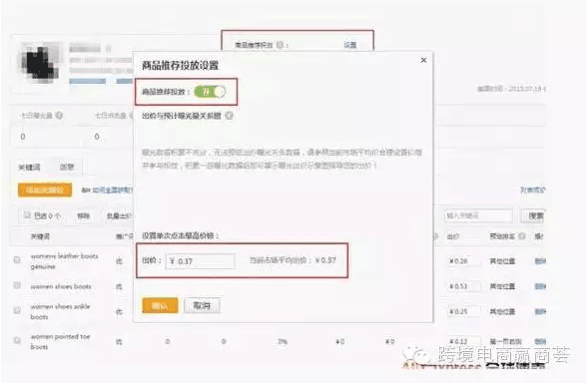Click help icon next to top 商品推荐投放 label
This screenshot has height=388, width=588.
[280, 45]
